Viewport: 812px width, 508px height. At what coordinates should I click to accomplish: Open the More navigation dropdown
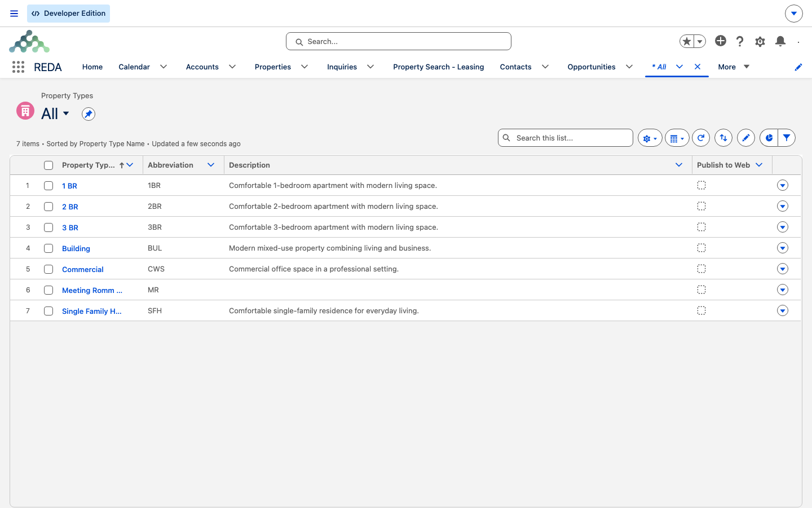[734, 67]
